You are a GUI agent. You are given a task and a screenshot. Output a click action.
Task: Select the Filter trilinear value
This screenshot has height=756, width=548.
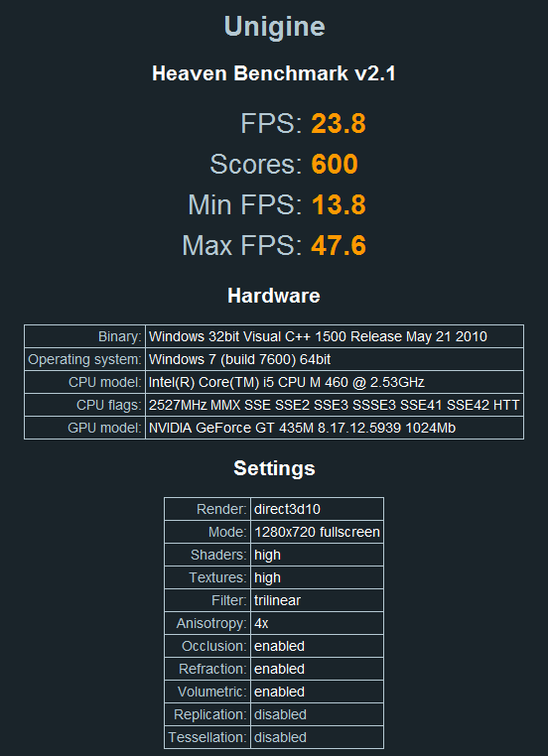tap(317, 600)
